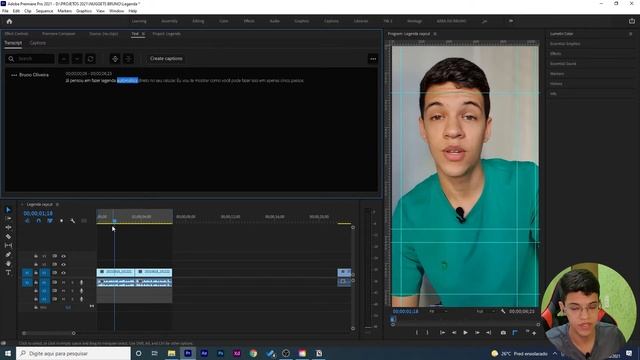
Task: Mark In in Program monitor
Action: click(x=416, y=333)
